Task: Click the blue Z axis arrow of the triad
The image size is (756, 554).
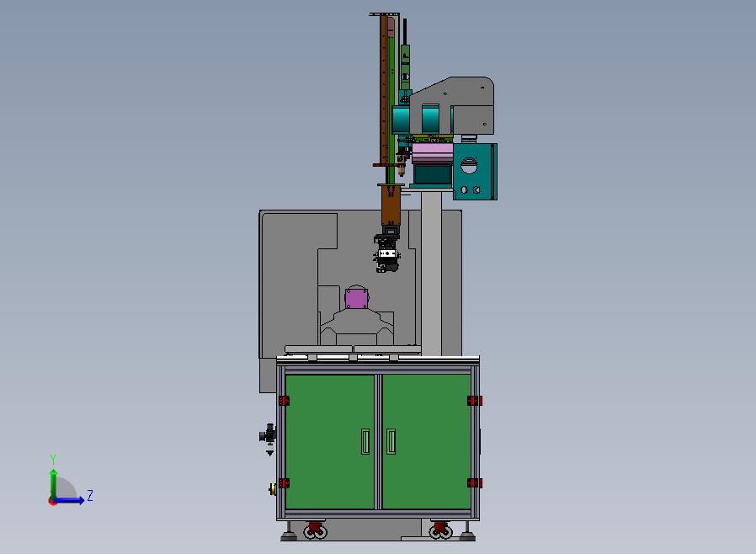Action: [x=70, y=501]
